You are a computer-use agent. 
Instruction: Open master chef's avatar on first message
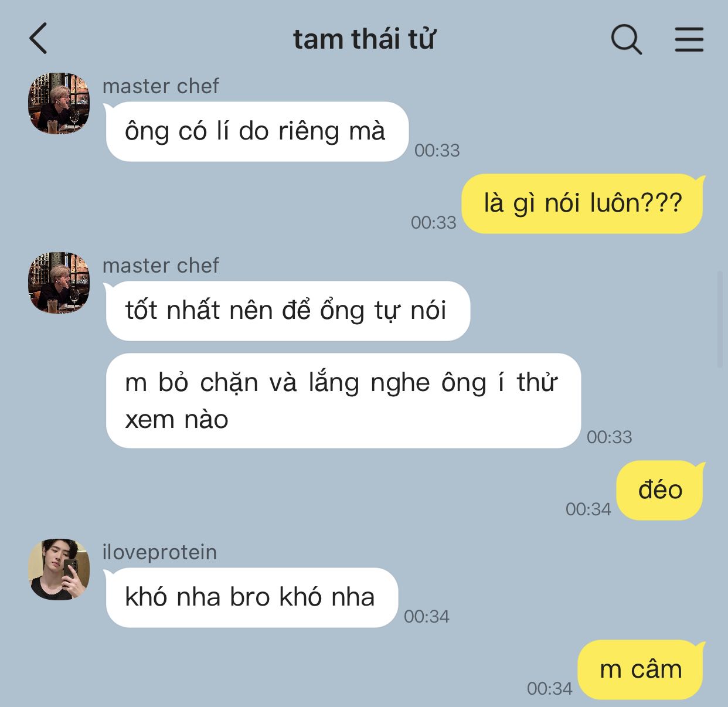pyautogui.click(x=59, y=103)
